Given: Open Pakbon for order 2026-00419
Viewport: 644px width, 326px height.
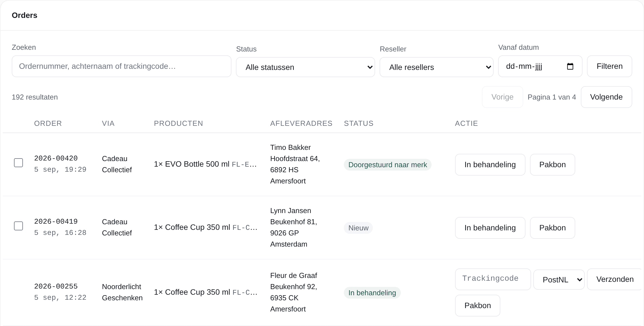Looking at the screenshot, I should (552, 228).
